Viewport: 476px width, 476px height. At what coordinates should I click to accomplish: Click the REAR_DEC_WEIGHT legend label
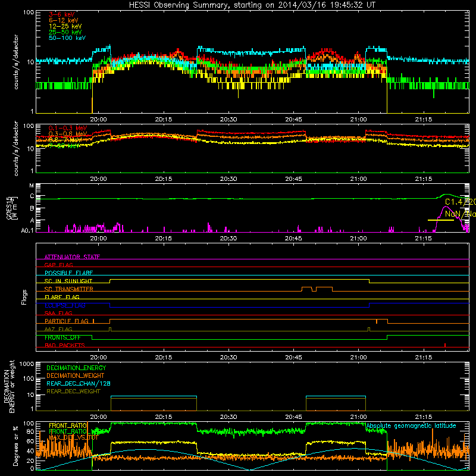(73, 392)
